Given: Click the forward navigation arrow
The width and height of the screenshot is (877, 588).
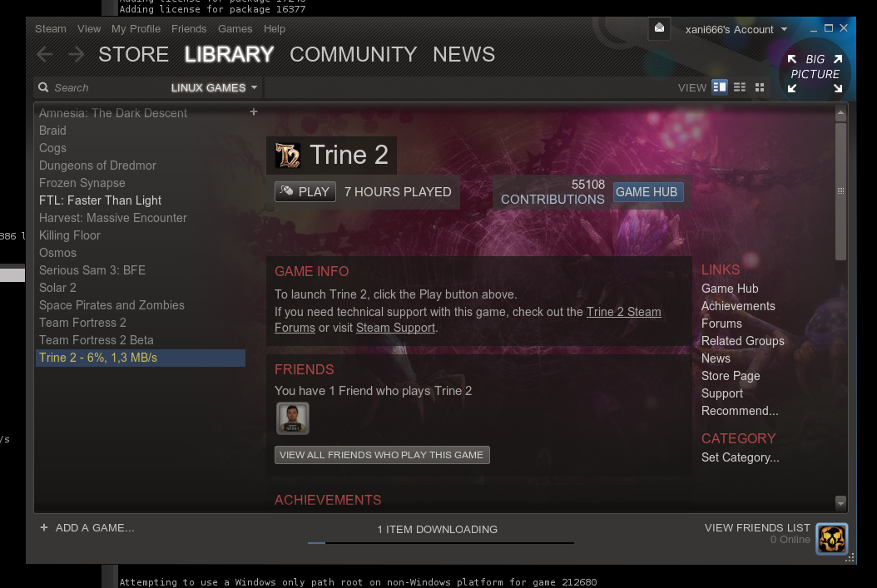Looking at the screenshot, I should (76, 55).
